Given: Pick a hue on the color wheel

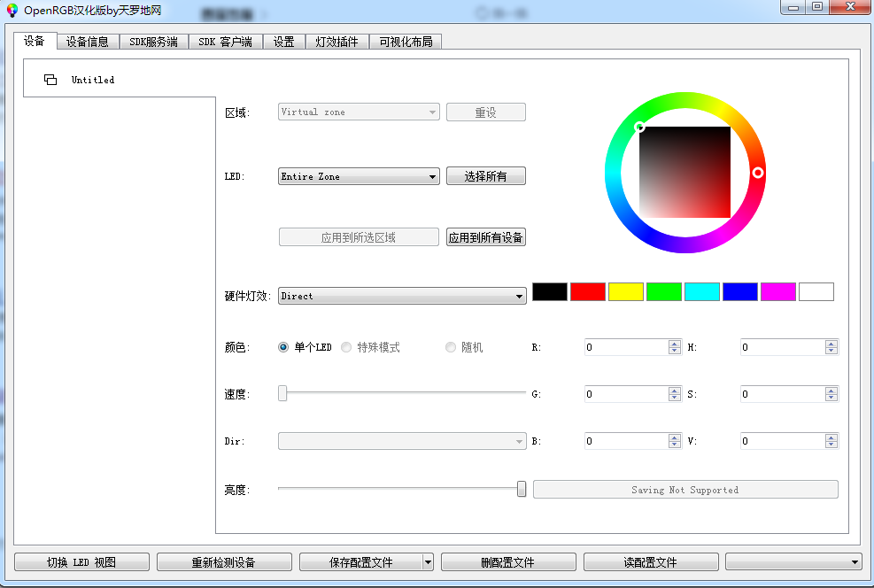Looking at the screenshot, I should (759, 174).
